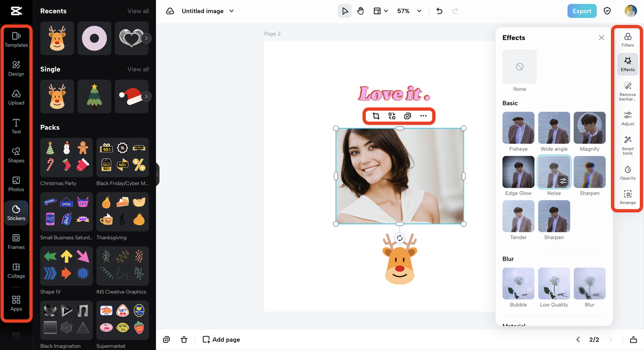
Task: Click View all for Single
Action: click(x=138, y=69)
